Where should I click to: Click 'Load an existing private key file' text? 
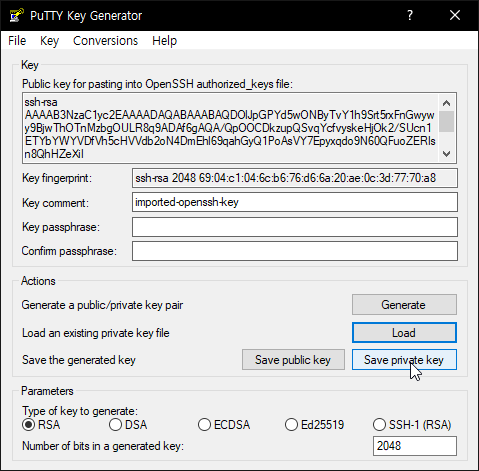pyautogui.click(x=96, y=333)
